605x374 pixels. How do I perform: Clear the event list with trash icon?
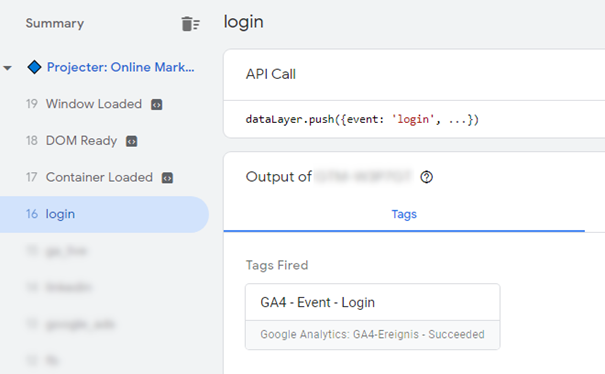[190, 24]
